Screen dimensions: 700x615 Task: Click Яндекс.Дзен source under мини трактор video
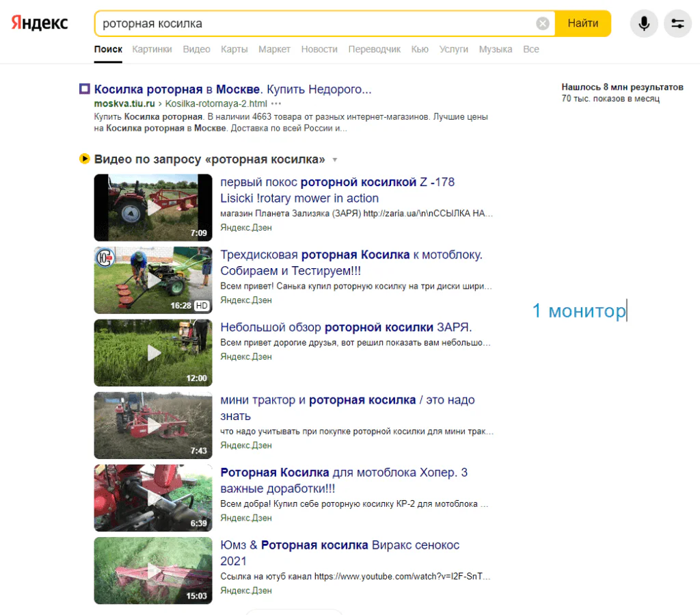246,445
